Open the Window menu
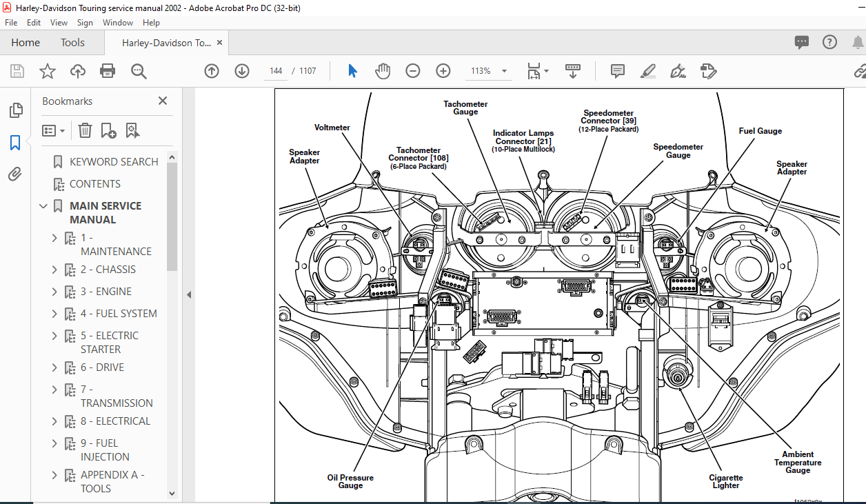The image size is (866, 504). 118,23
